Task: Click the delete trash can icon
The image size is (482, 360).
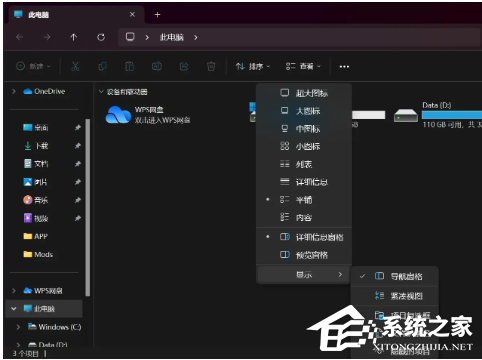Action: (211, 66)
